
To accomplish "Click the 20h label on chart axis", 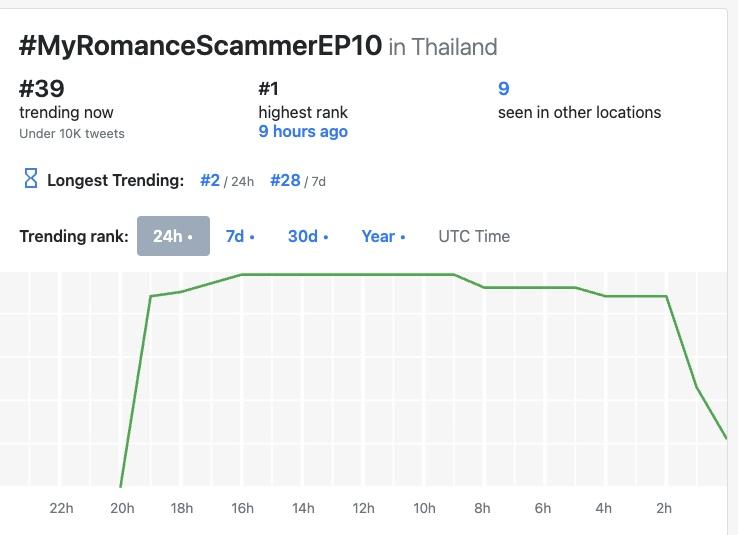I will (x=122, y=508).
